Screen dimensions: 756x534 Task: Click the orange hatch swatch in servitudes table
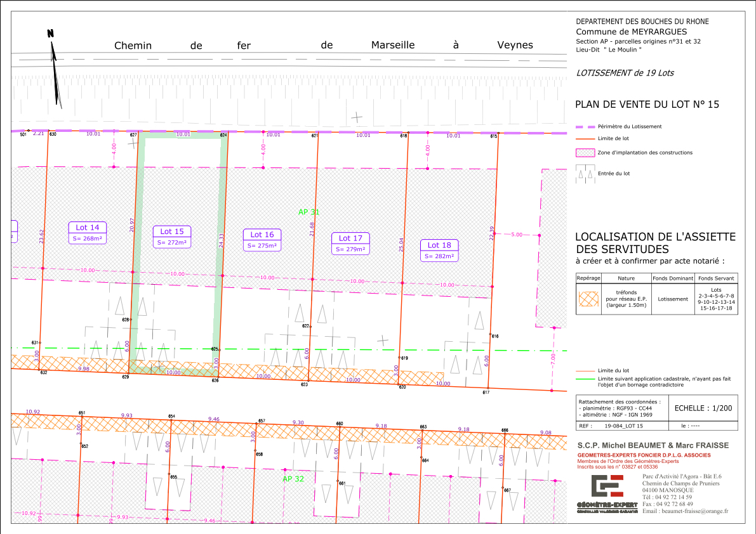pos(588,299)
